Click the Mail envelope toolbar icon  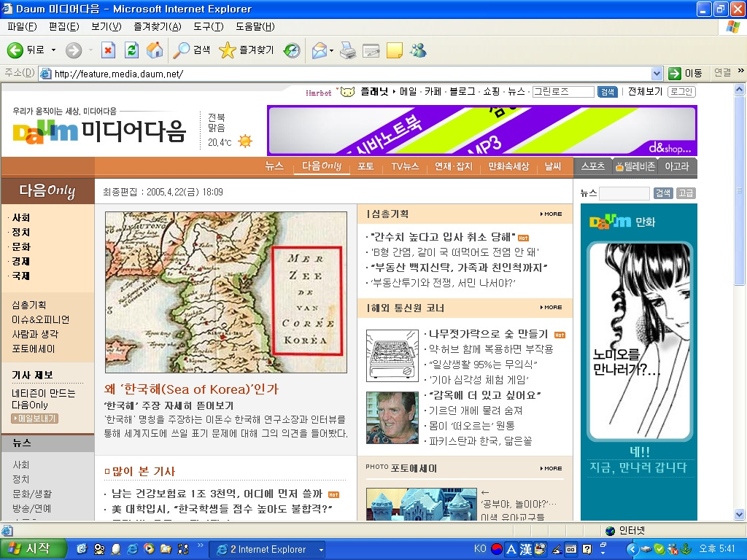point(320,50)
